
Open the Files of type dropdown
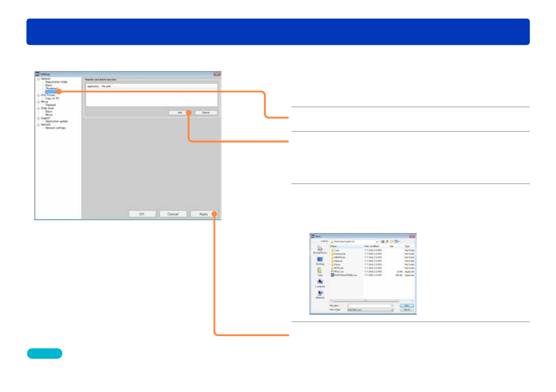[x=370, y=310]
